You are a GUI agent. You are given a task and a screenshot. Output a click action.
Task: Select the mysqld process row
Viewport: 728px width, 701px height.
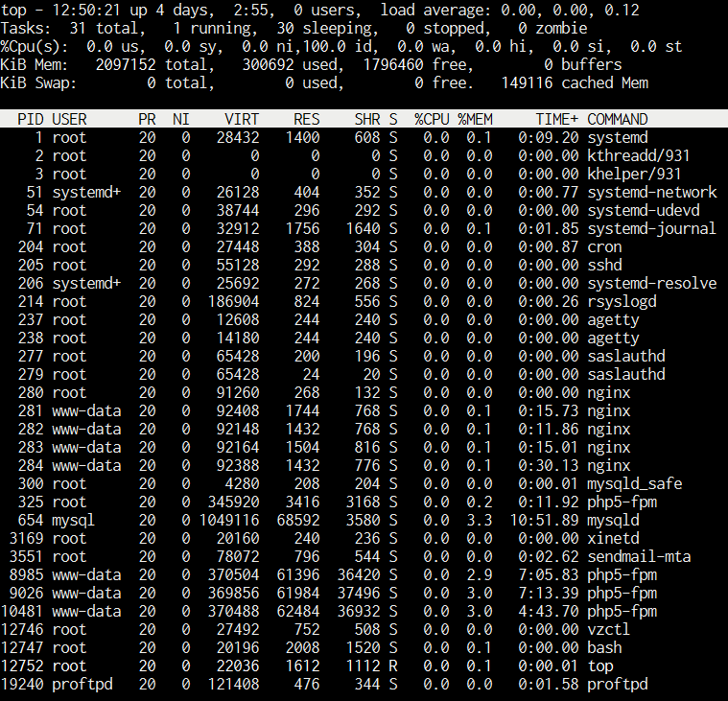pyautogui.click(x=364, y=520)
